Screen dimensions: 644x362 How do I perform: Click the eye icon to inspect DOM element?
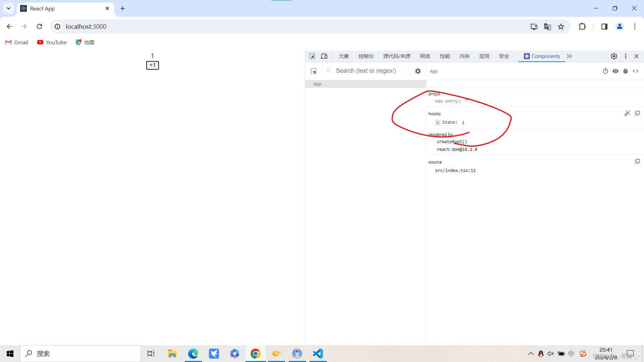pyautogui.click(x=615, y=71)
